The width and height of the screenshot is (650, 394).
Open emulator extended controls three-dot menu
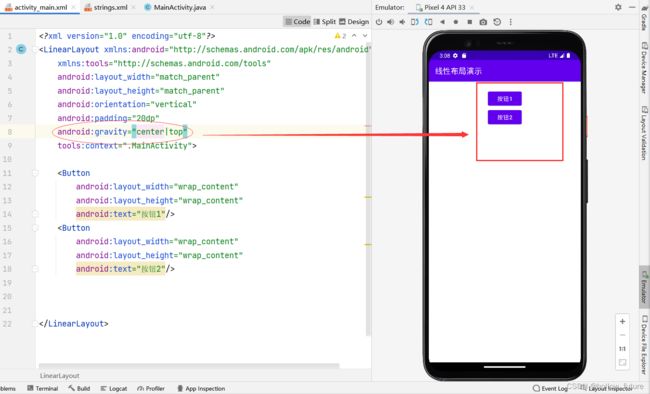510,22
